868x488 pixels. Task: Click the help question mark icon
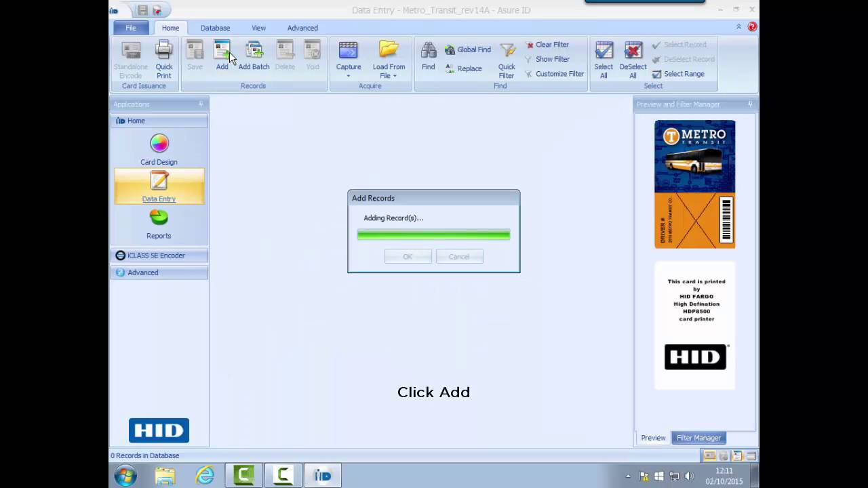click(x=752, y=27)
